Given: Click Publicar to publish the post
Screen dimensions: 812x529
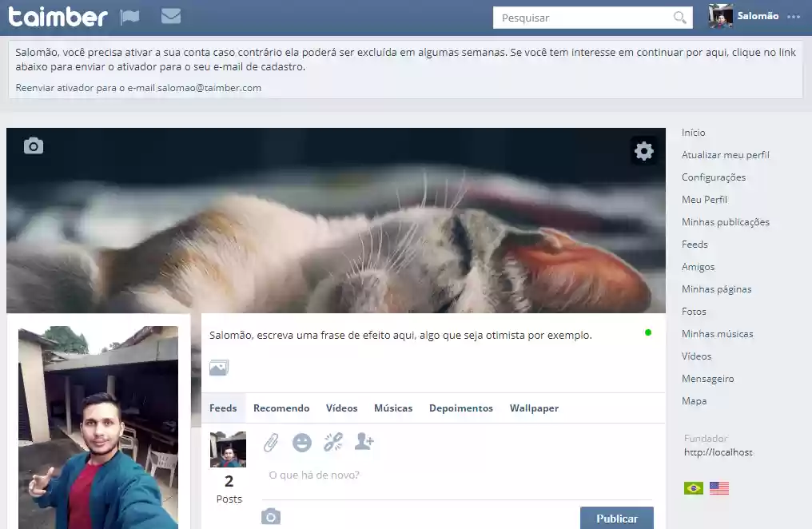Looking at the screenshot, I should 616,518.
